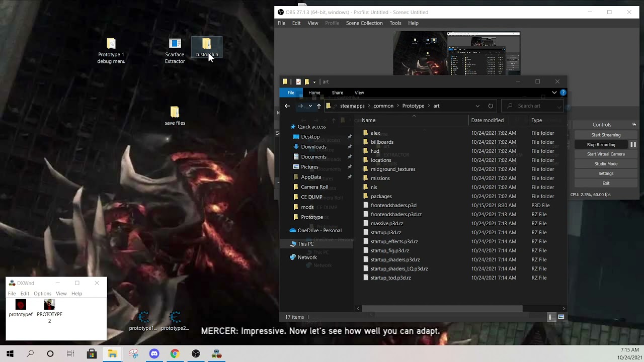Enable Studio Mode in OBS

click(606, 163)
